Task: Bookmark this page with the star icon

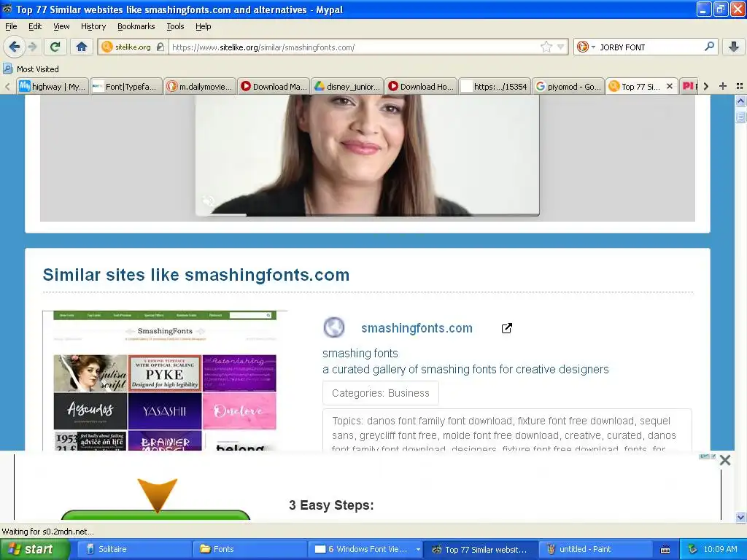Action: point(546,47)
